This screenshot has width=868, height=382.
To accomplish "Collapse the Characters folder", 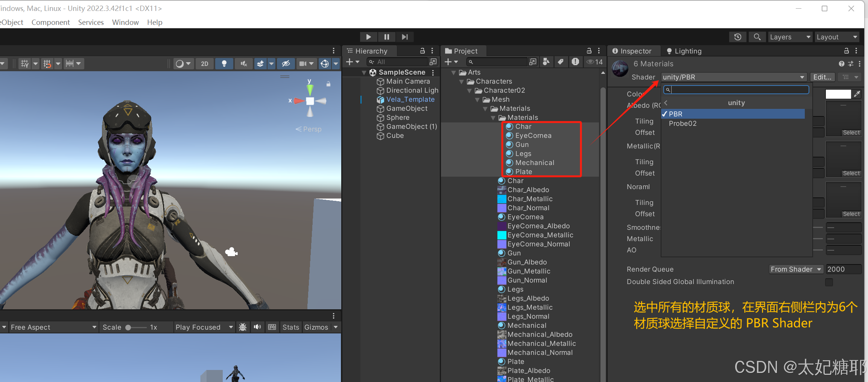I will point(462,81).
